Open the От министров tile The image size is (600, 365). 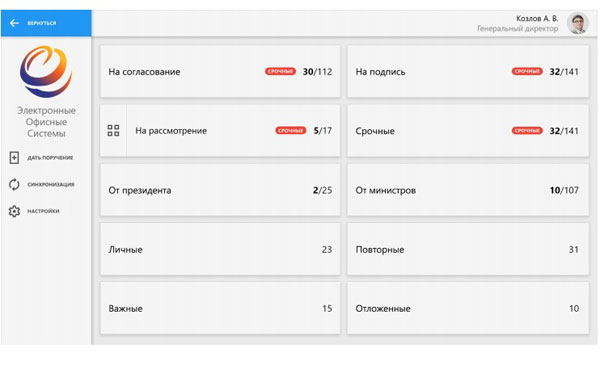[x=468, y=190]
